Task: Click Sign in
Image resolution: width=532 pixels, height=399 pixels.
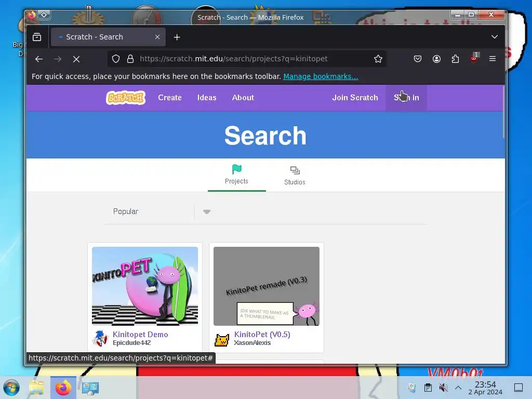Action: tap(406, 98)
